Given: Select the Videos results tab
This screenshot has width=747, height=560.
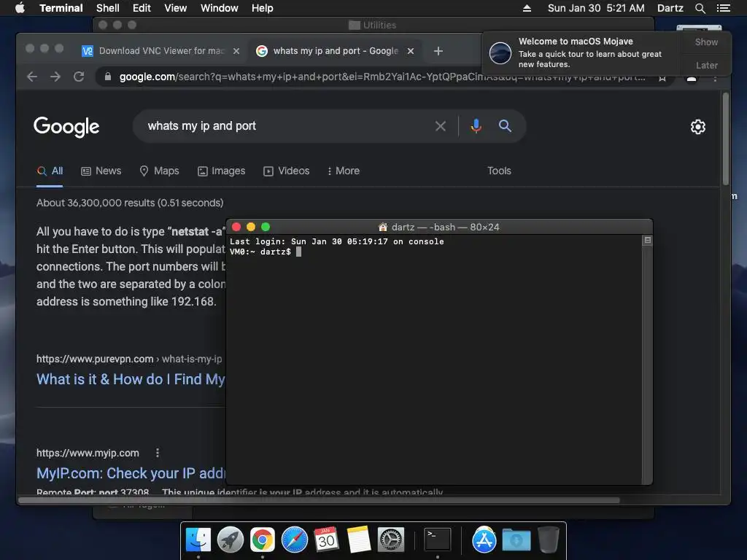Looking at the screenshot, I should pos(286,171).
